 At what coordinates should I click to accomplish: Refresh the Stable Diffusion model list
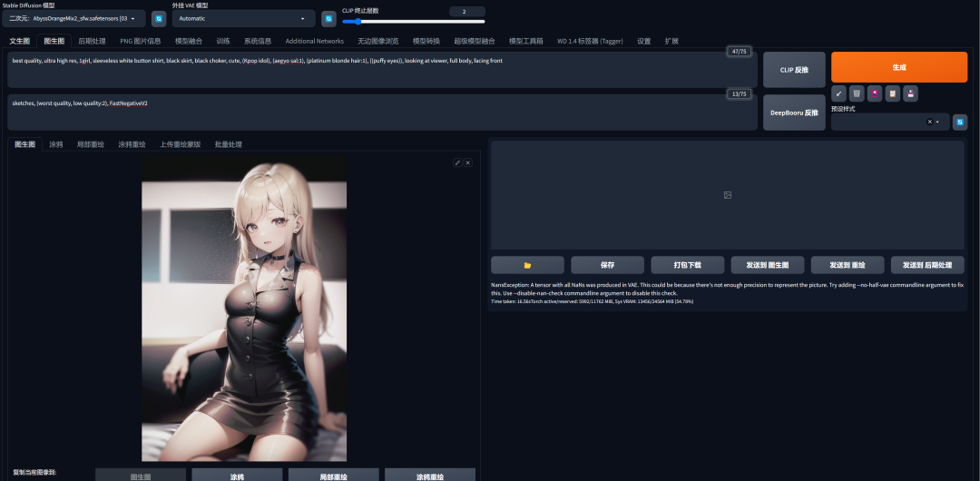point(159,19)
